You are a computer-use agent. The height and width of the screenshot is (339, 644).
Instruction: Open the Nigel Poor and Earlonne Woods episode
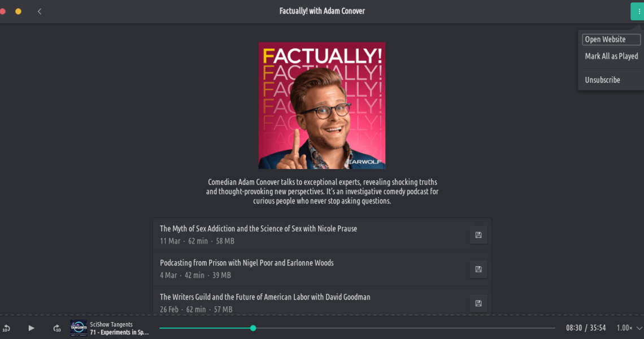click(246, 263)
